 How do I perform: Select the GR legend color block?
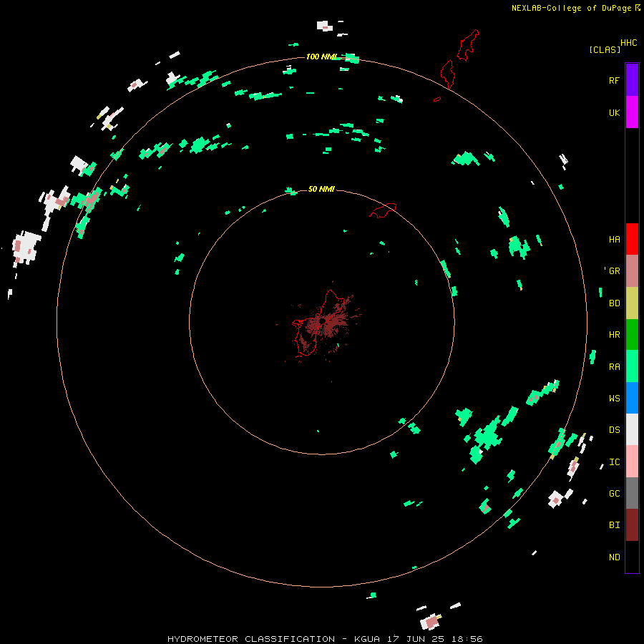(x=632, y=271)
